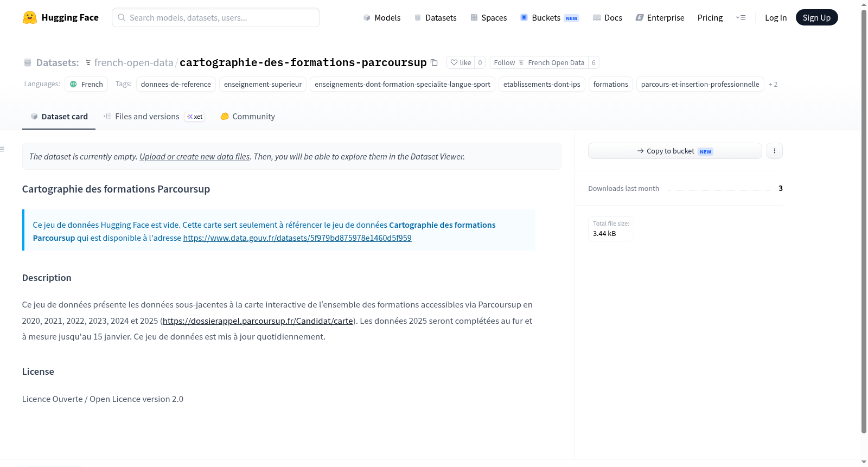The image size is (868, 467).
Task: Click the Sign Up button
Action: click(x=816, y=17)
